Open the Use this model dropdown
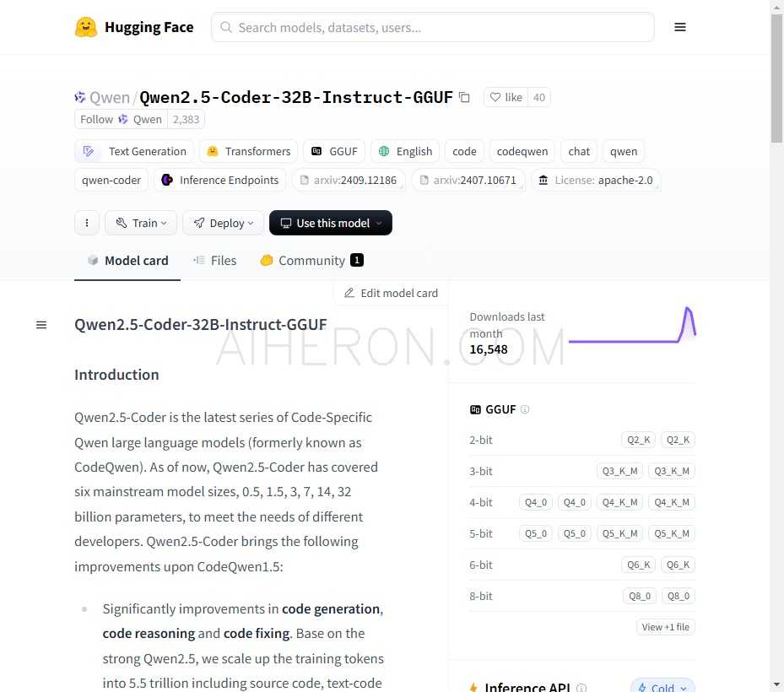Screen dimensions: 784x692 pyautogui.click(x=330, y=222)
